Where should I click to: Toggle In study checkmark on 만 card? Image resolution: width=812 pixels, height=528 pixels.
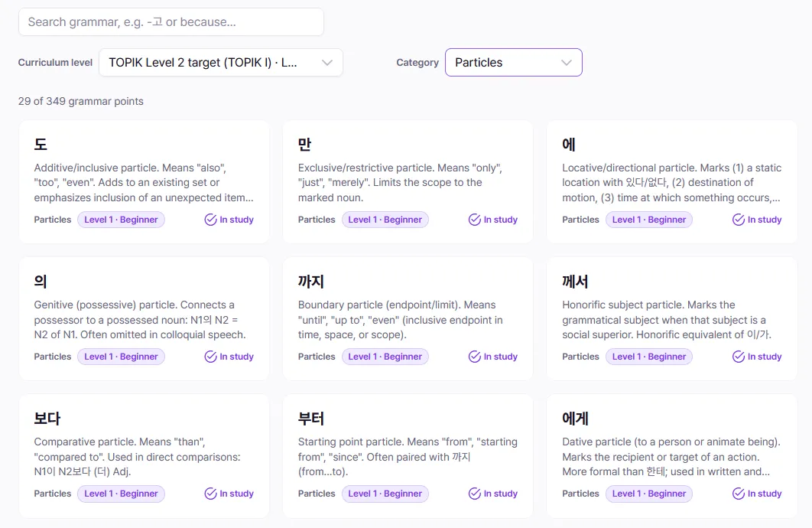tap(493, 220)
